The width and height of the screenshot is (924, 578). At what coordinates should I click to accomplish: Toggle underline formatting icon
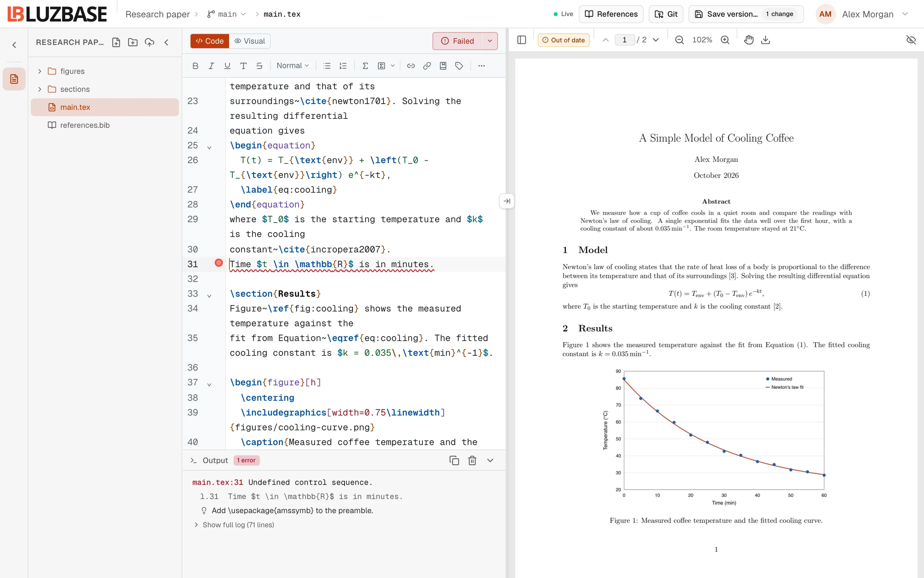pos(227,66)
